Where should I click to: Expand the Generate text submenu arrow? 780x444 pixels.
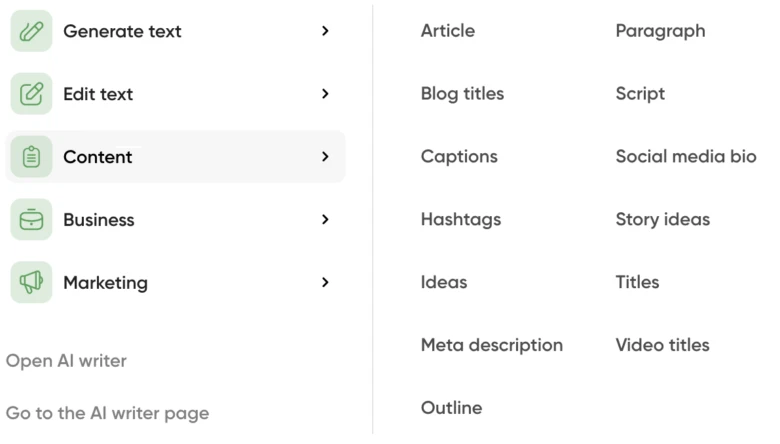coord(325,31)
